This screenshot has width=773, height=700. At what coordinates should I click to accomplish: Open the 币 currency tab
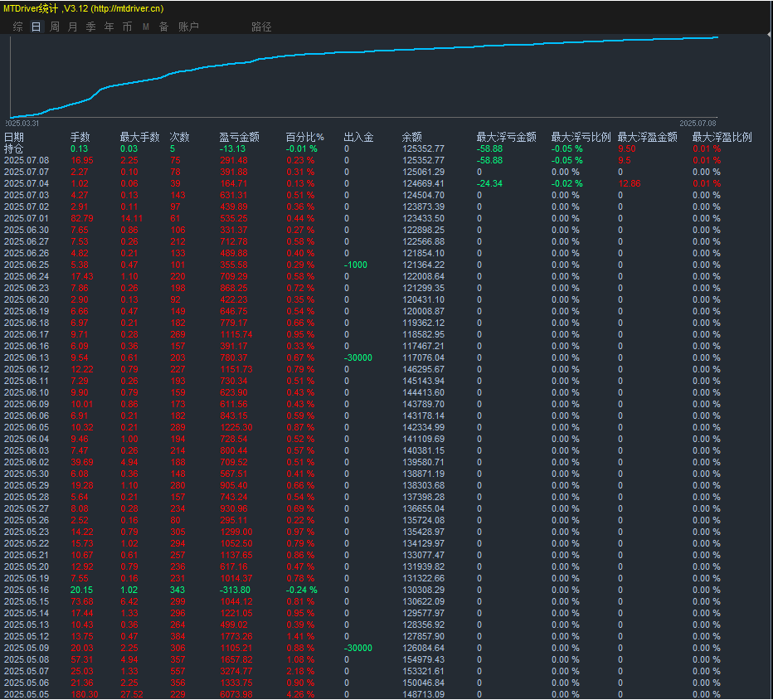click(127, 27)
